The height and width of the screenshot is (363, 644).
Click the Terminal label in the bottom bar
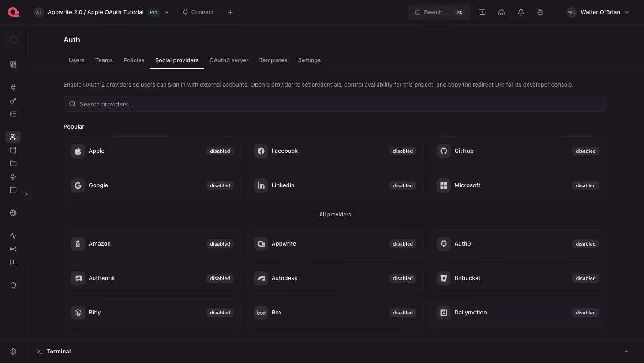59,352
